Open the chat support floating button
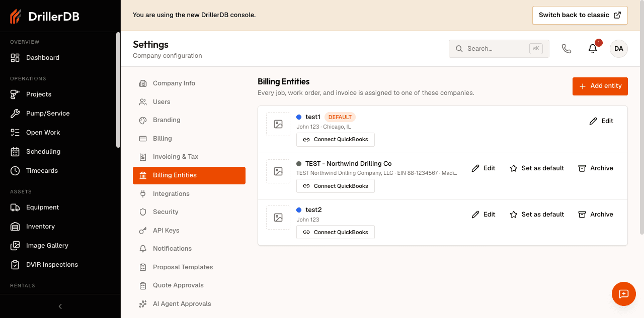Screen dimensions: 644x318 [624, 294]
